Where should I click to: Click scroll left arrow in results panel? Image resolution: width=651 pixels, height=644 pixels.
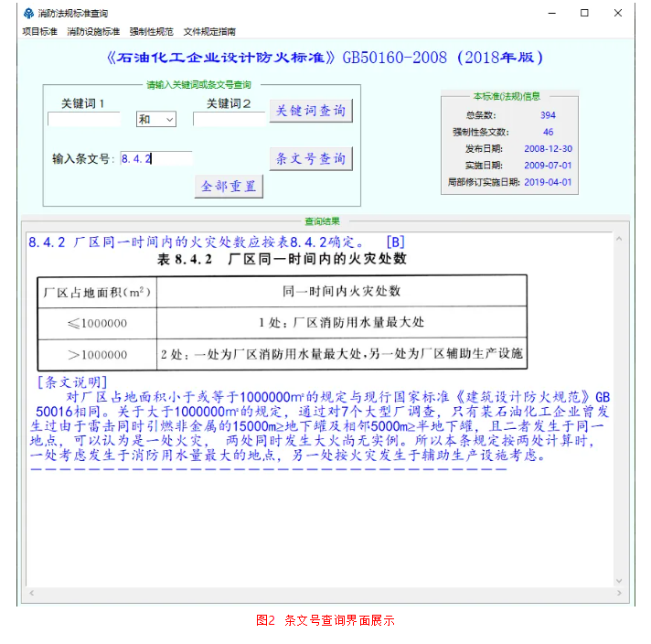32,593
